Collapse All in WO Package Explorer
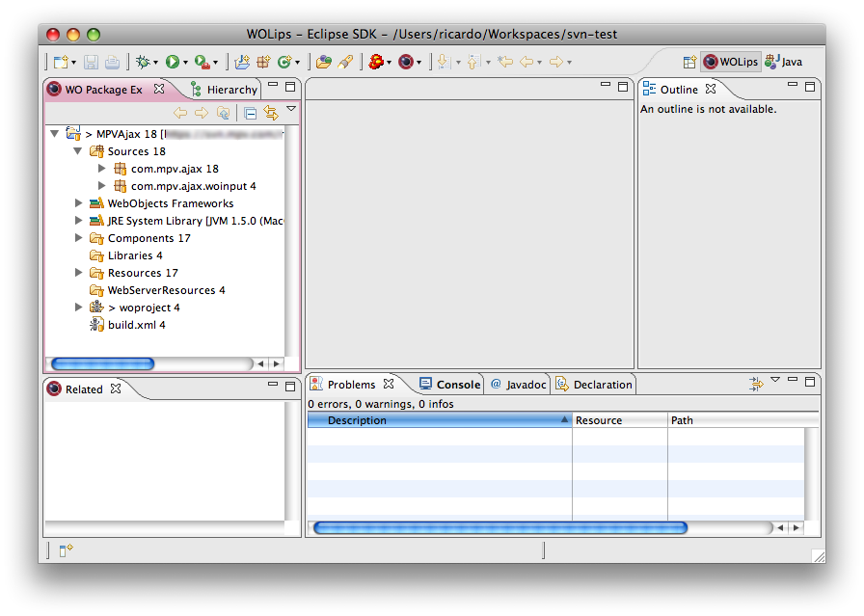Screen dimensions: 864x616 [250, 114]
